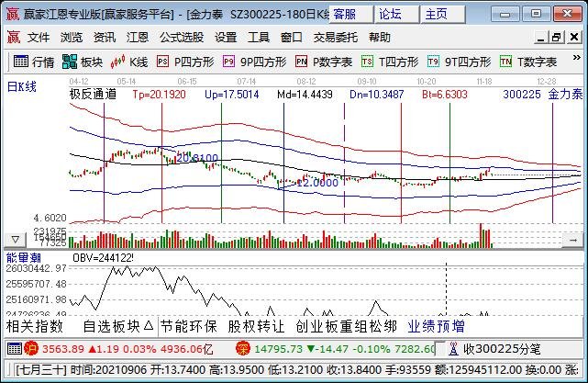This screenshot has width=588, height=383.
Task: Click the 极反通道 indicator label
Action: pos(93,94)
